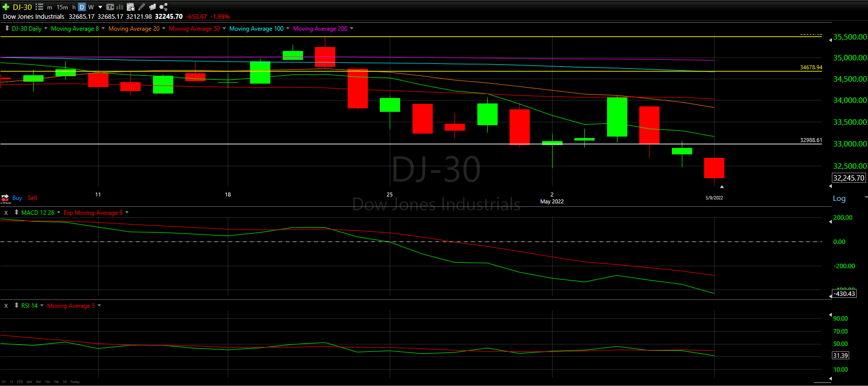Select the 6M range at bottom

click(29, 382)
